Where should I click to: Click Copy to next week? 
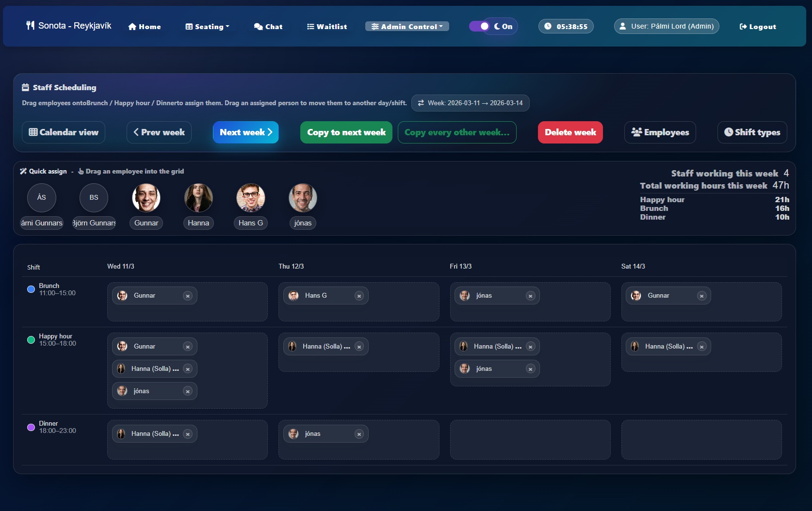click(x=346, y=132)
